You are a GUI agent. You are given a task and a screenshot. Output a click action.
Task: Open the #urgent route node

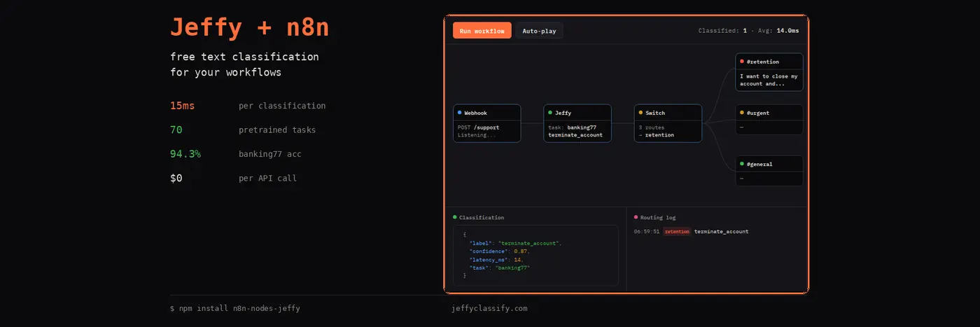[x=769, y=120]
